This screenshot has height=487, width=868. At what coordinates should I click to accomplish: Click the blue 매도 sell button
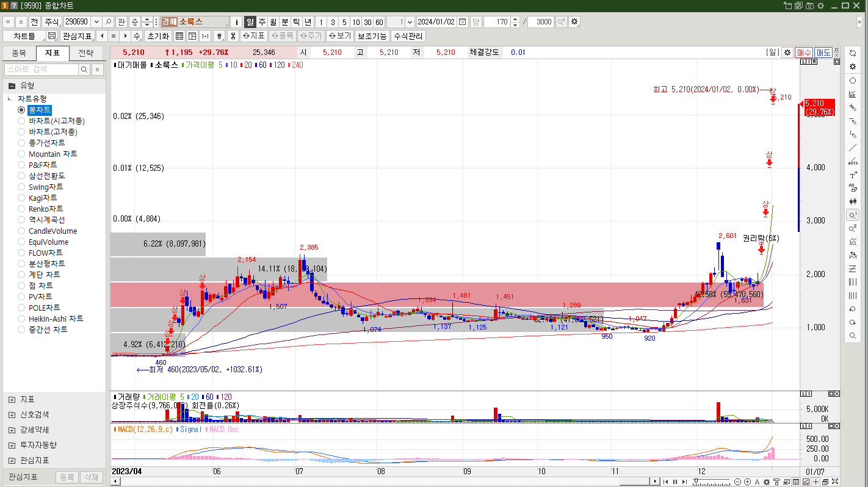tap(823, 52)
